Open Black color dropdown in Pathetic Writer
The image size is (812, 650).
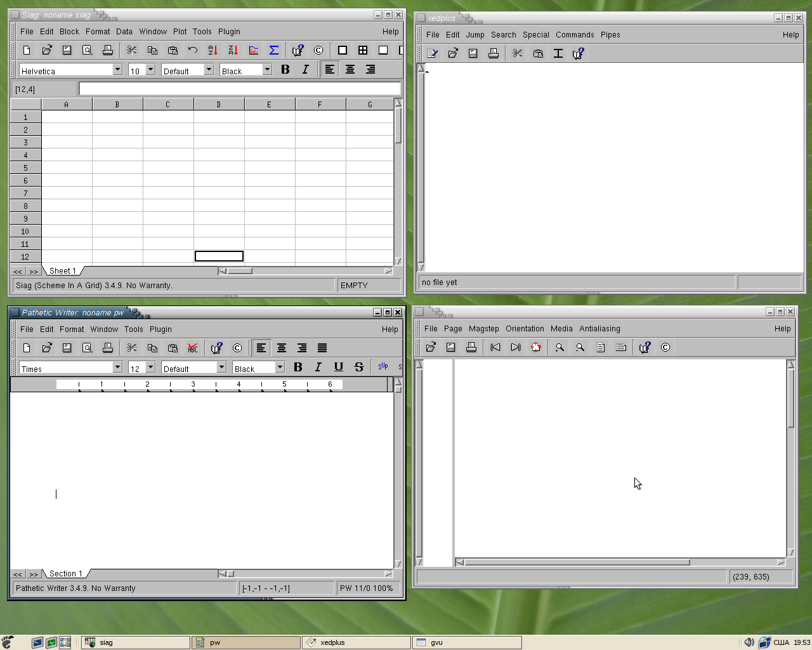click(280, 368)
